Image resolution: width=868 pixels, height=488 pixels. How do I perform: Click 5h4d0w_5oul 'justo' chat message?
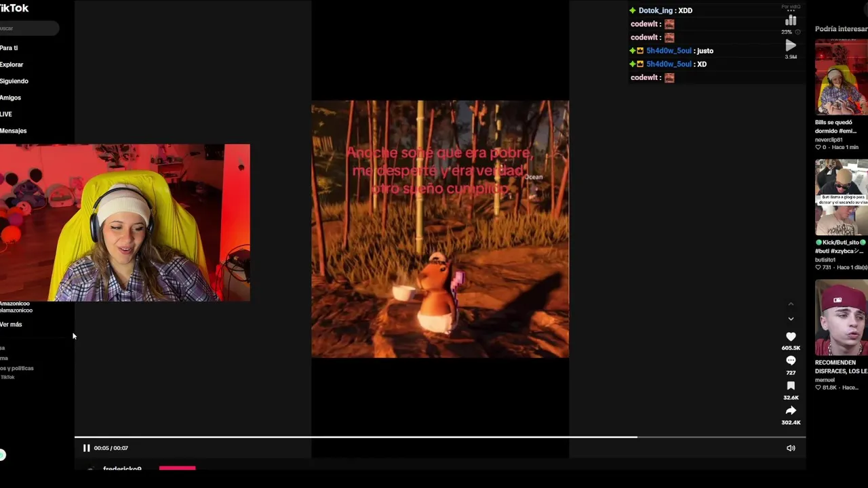coord(671,51)
